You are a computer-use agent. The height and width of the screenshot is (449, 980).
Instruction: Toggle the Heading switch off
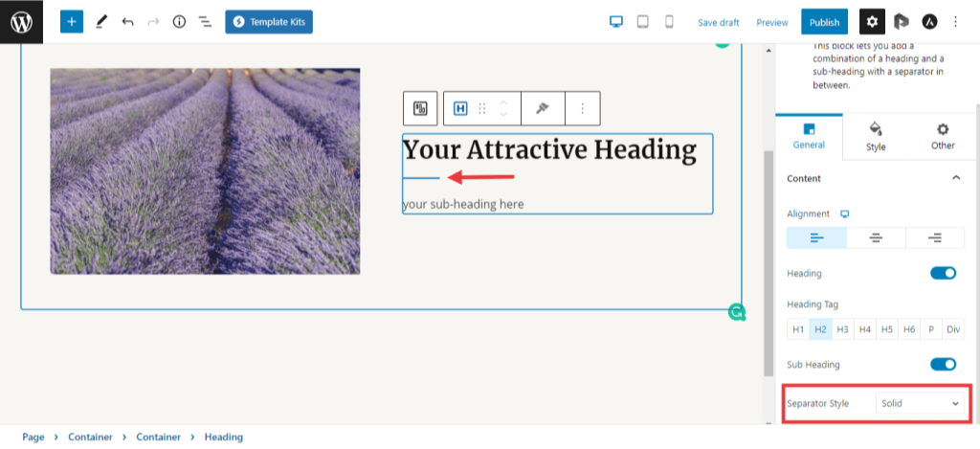pos(943,273)
